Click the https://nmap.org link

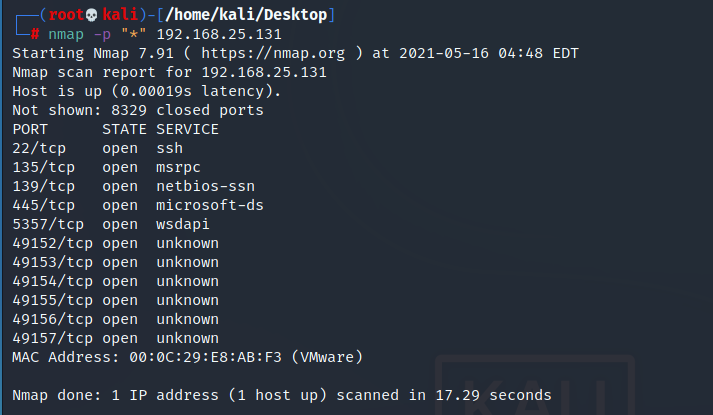[x=273, y=53]
